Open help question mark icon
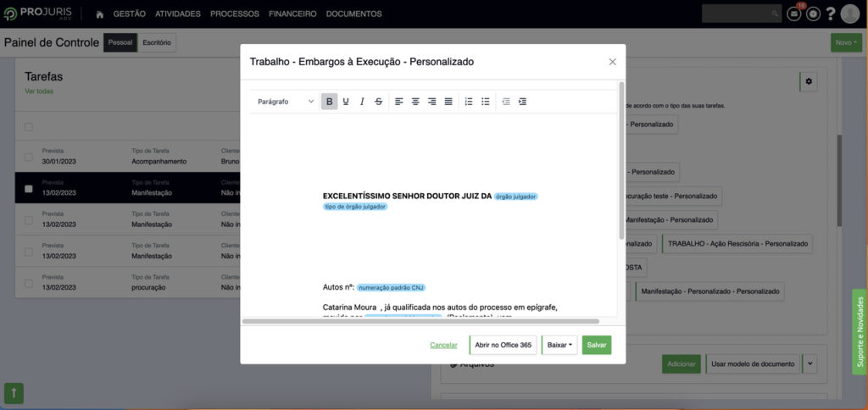868x410 pixels. tap(831, 14)
